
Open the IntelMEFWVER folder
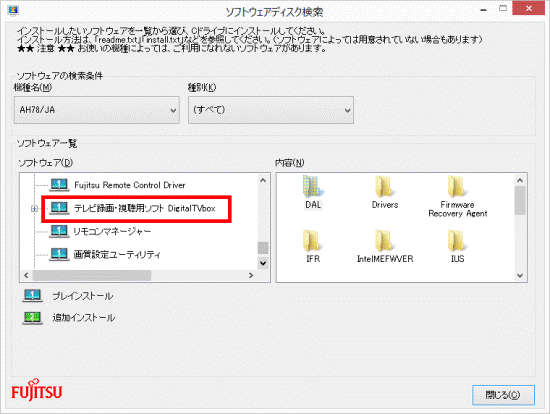click(x=385, y=241)
